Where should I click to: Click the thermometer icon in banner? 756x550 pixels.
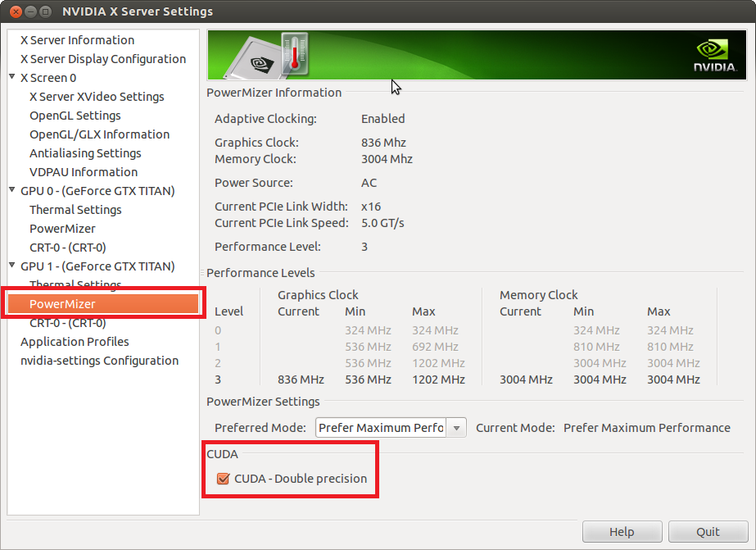click(x=295, y=53)
